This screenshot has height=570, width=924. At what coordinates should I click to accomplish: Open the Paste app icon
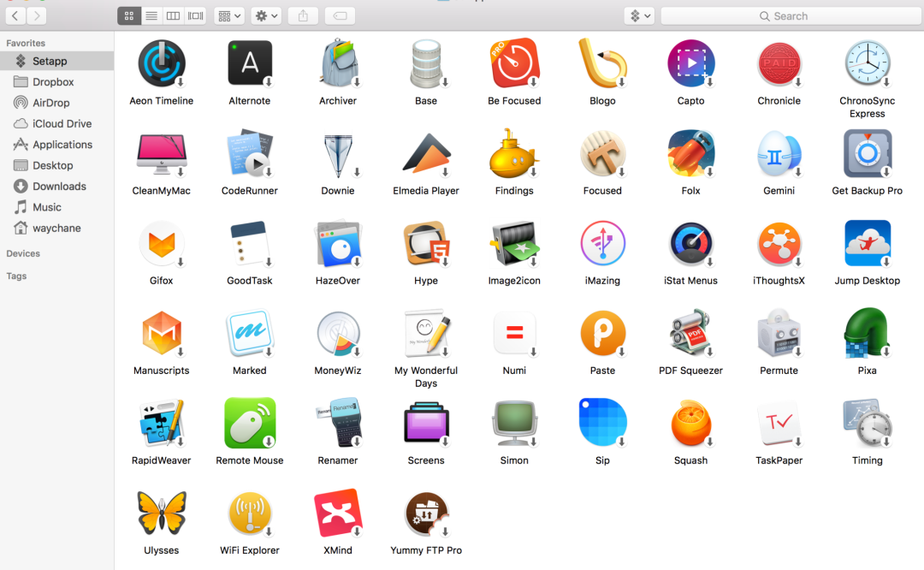click(602, 333)
